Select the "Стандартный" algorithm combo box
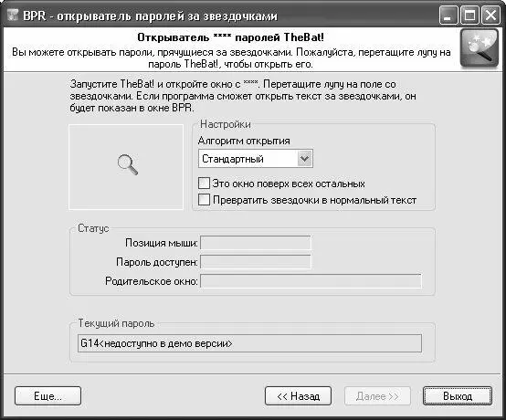The height and width of the screenshot is (420, 506). pyautogui.click(x=256, y=158)
